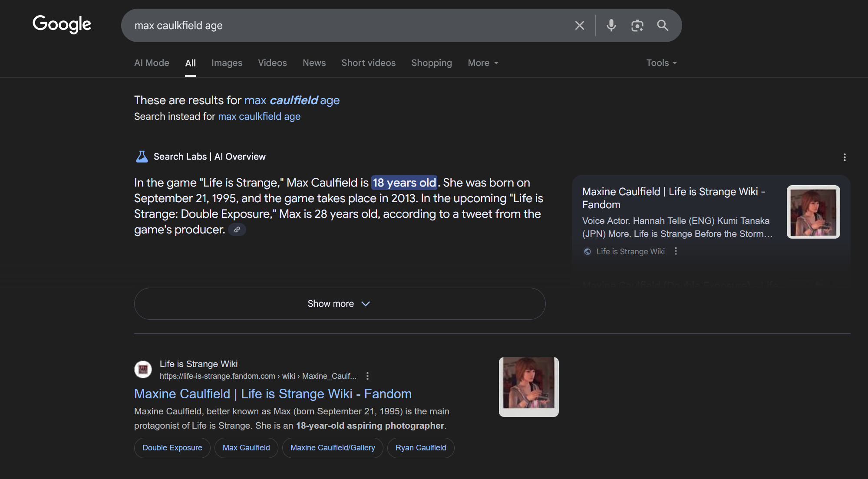This screenshot has height=479, width=868.
Task: Click Life is Strange Wiki favicon
Action: point(143,370)
